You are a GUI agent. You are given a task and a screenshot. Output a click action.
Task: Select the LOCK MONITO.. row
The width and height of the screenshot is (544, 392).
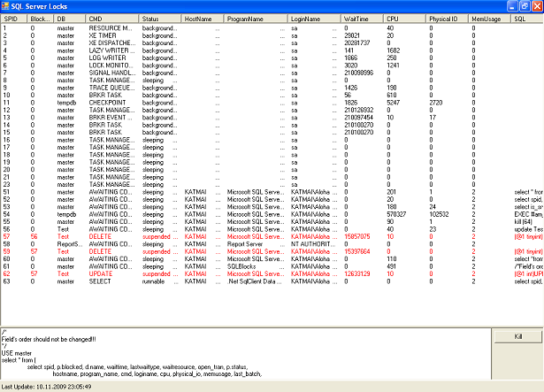pos(272,65)
